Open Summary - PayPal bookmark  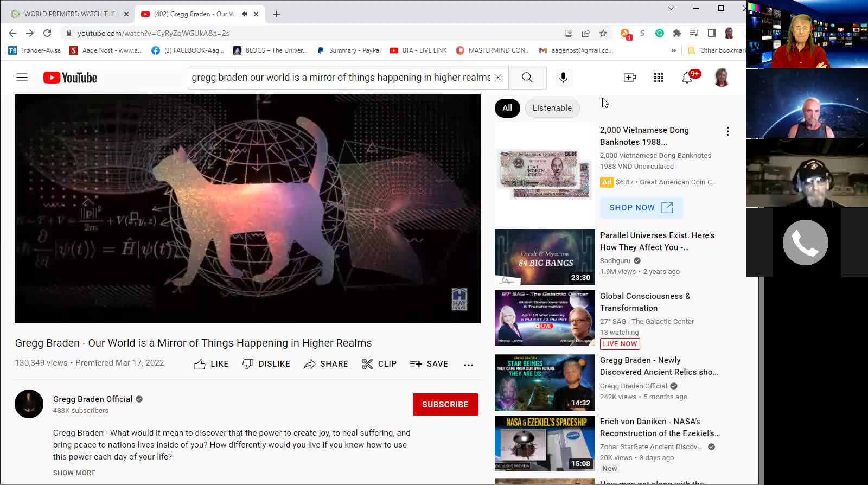pos(349,50)
